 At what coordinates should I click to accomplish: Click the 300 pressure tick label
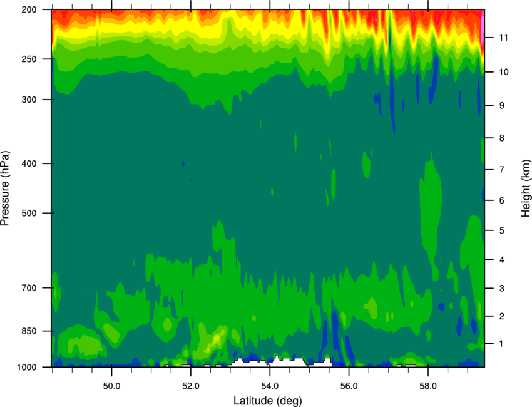point(29,100)
